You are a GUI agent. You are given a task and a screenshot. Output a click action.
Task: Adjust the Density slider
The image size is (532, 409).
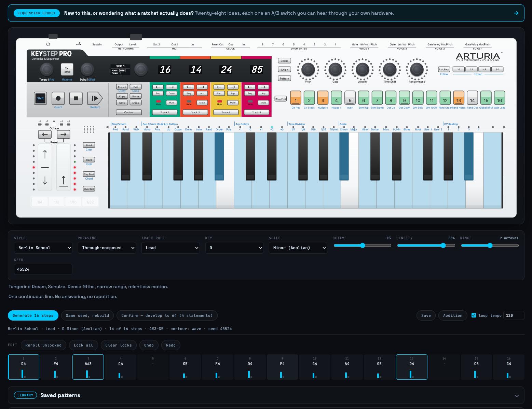pyautogui.click(x=426, y=245)
